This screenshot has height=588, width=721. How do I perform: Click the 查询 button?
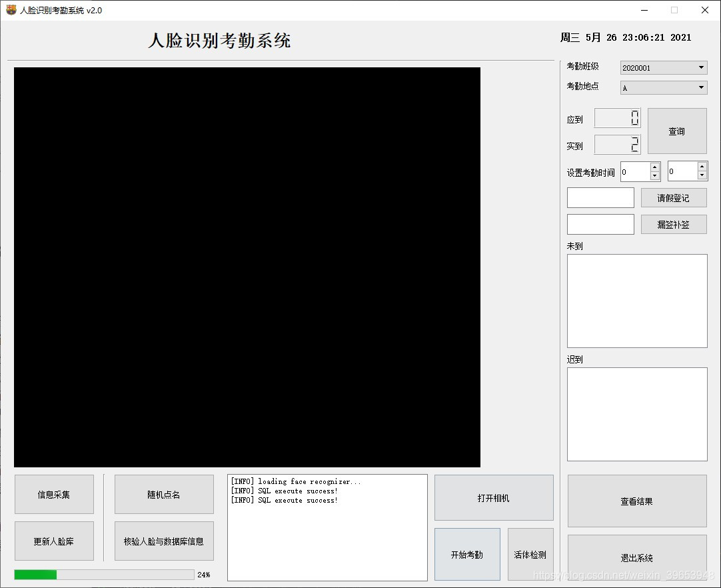[677, 131]
